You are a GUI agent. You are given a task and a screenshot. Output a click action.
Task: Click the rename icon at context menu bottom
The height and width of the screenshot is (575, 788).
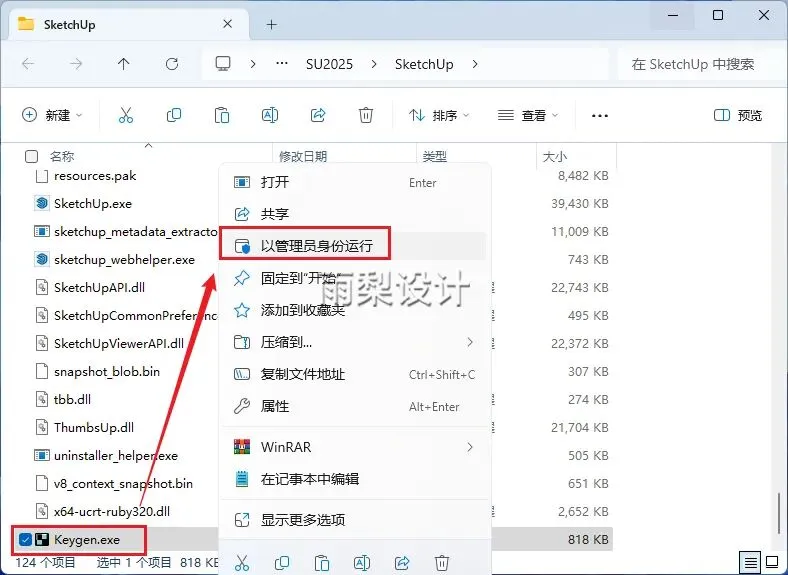point(362,562)
